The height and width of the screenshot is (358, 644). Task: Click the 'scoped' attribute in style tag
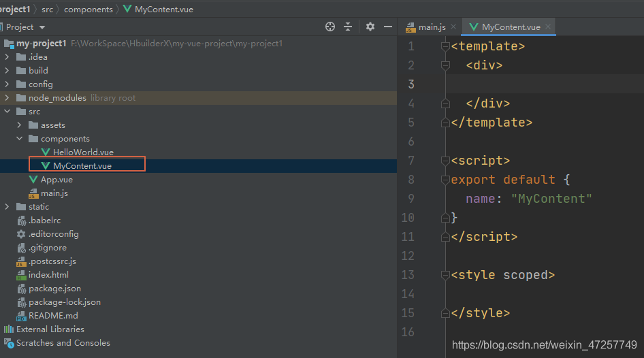tap(526, 275)
